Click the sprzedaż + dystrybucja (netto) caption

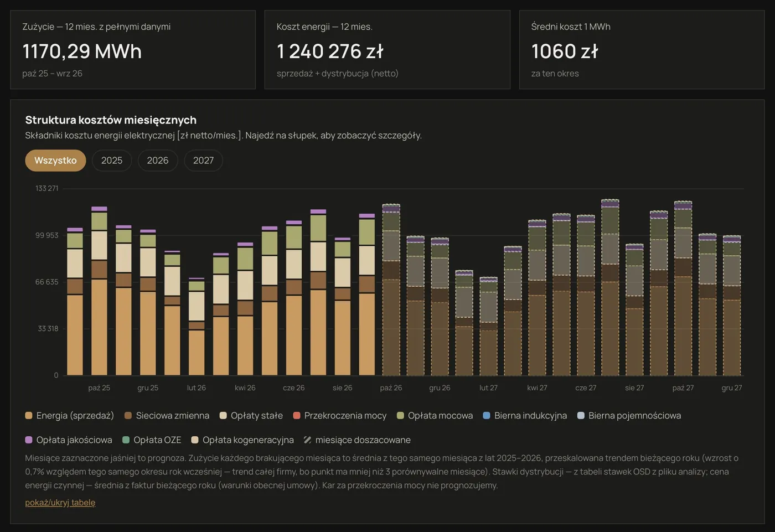coord(338,74)
